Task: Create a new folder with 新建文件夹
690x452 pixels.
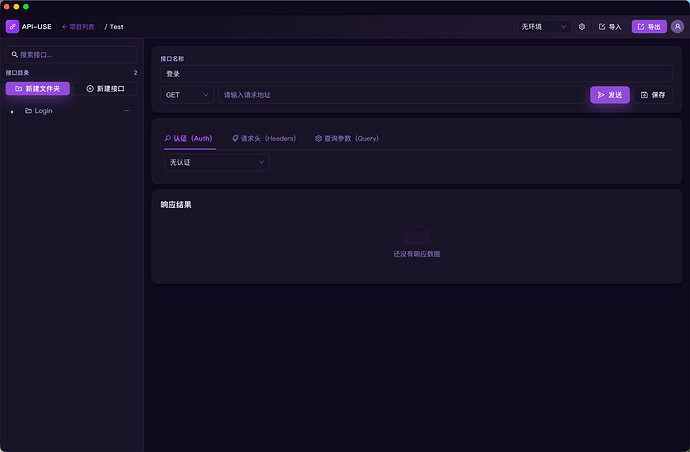Action: [38, 88]
